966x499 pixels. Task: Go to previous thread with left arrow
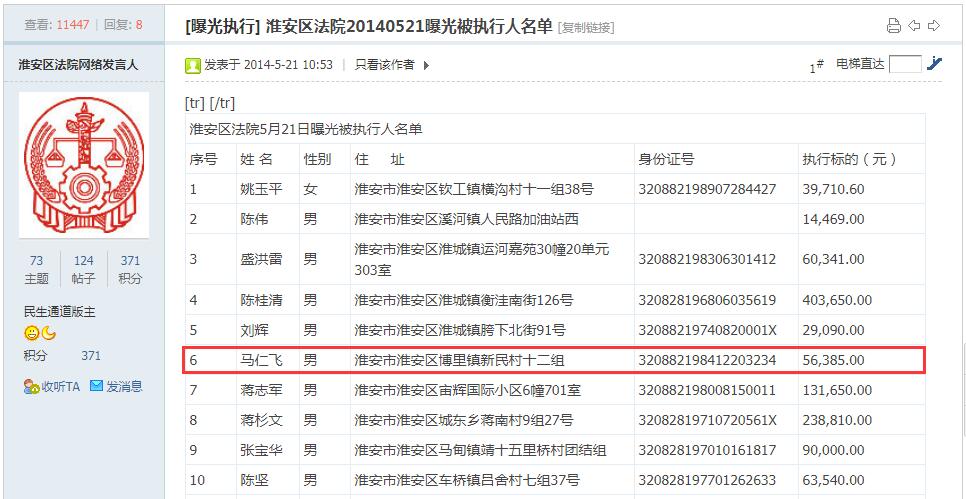(914, 26)
